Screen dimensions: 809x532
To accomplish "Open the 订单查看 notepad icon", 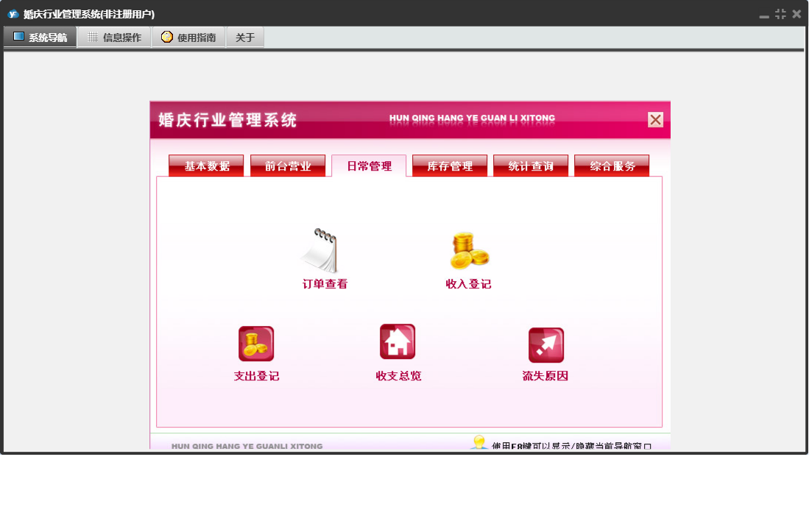I will pyautogui.click(x=320, y=250).
